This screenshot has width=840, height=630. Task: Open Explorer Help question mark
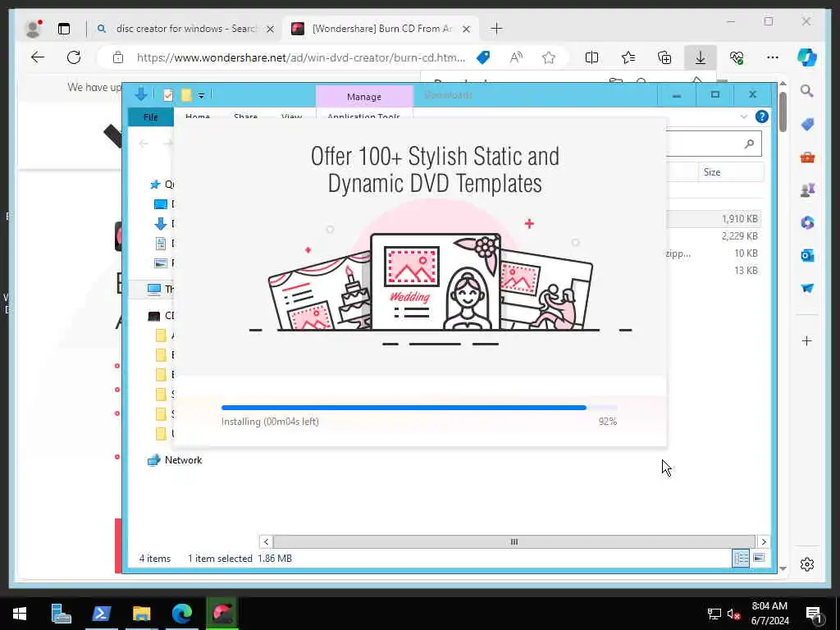click(761, 116)
